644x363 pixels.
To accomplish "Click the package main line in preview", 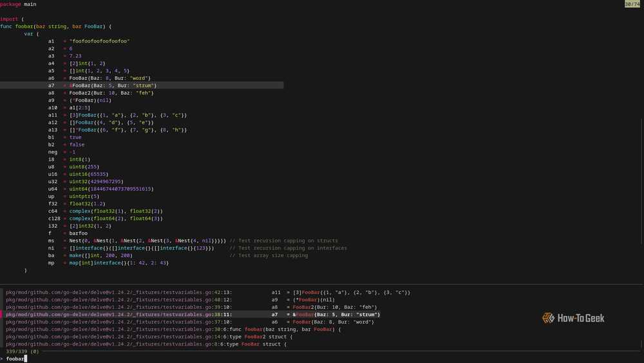I will [x=18, y=4].
